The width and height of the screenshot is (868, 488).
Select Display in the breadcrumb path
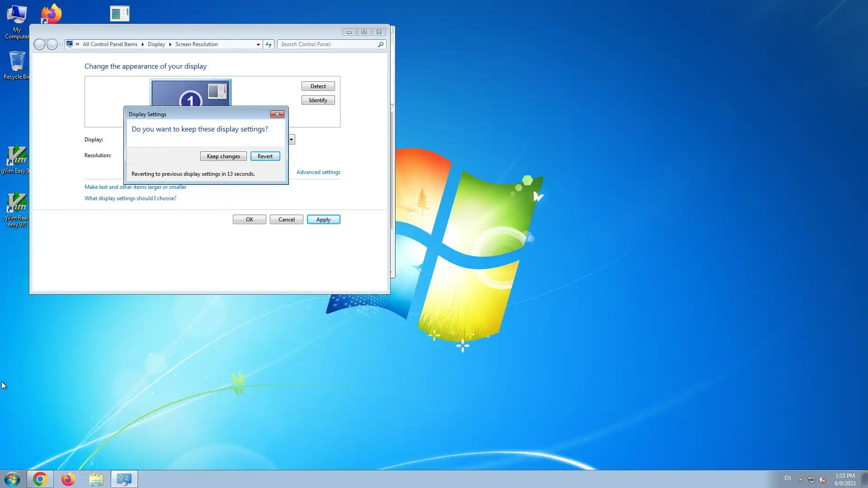click(x=156, y=44)
